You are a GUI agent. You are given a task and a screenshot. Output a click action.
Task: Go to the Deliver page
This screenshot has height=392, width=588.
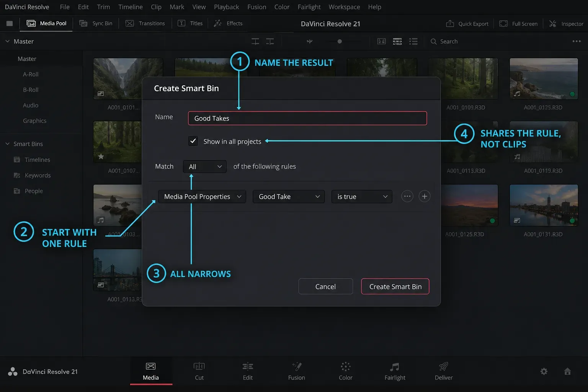[x=444, y=371]
